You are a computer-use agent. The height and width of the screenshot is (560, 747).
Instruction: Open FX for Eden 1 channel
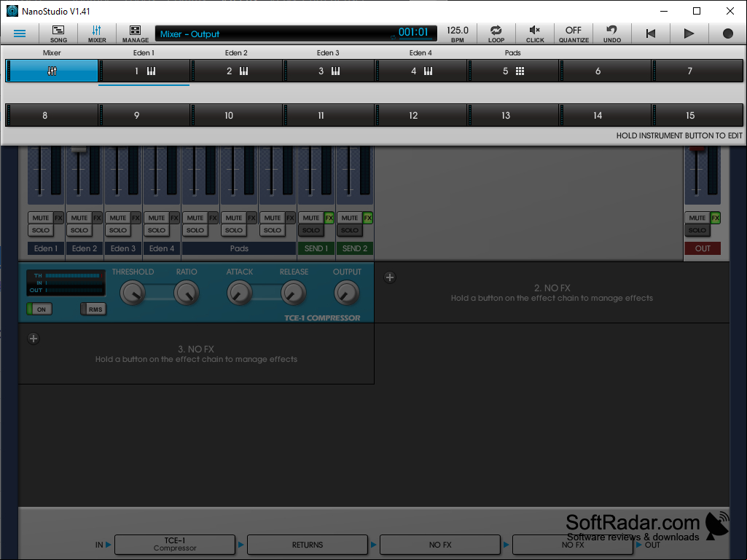[58, 218]
